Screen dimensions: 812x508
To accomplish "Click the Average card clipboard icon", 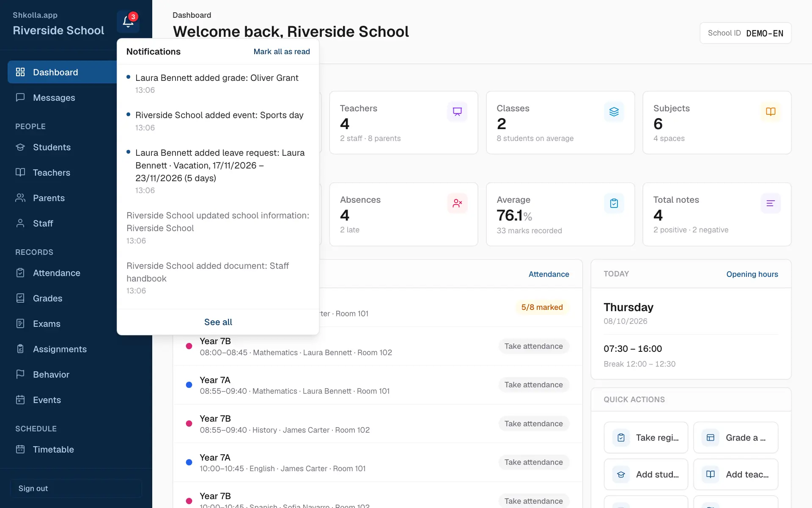I will click(614, 203).
